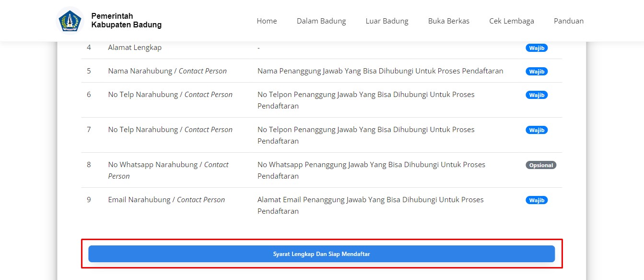Screen dimensions: 644x280
Task: Select the Wajib badge in row 7
Action: click(x=536, y=130)
